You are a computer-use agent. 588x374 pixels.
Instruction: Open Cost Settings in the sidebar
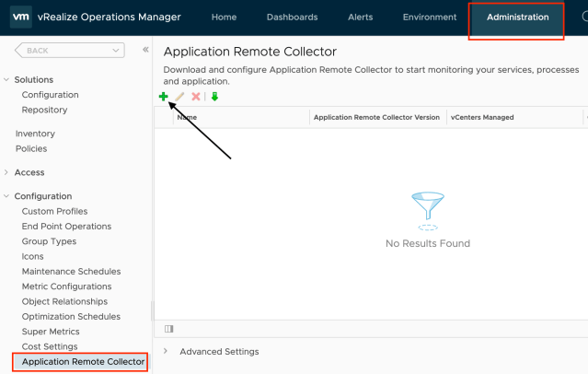50,346
